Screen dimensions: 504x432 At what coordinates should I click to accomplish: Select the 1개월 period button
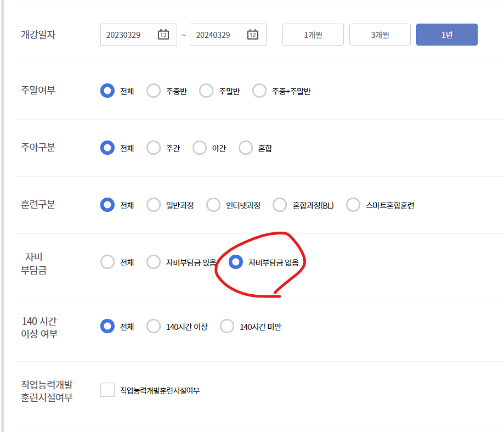tap(313, 34)
